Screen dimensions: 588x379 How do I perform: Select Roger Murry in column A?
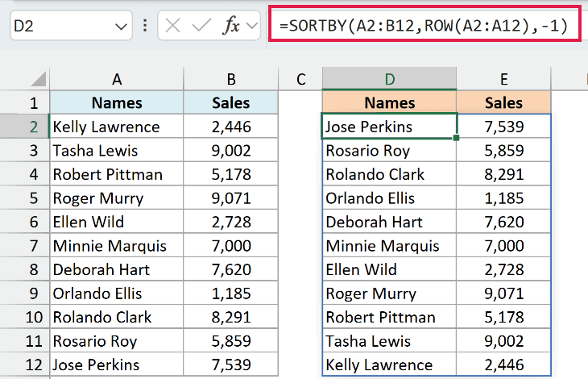point(117,198)
